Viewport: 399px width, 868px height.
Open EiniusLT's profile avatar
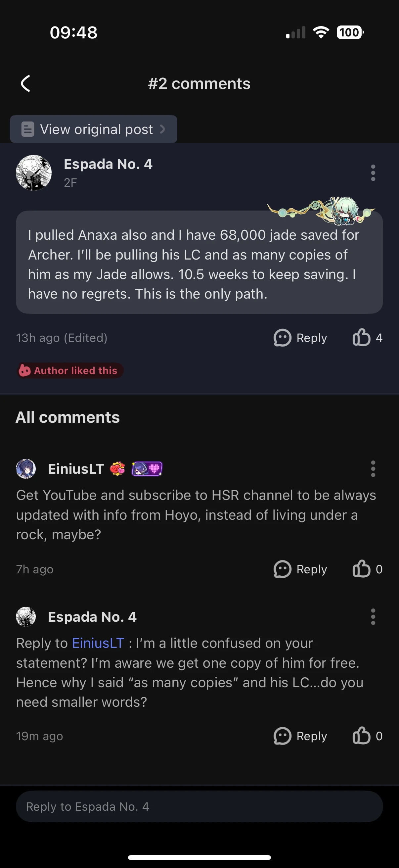25,469
